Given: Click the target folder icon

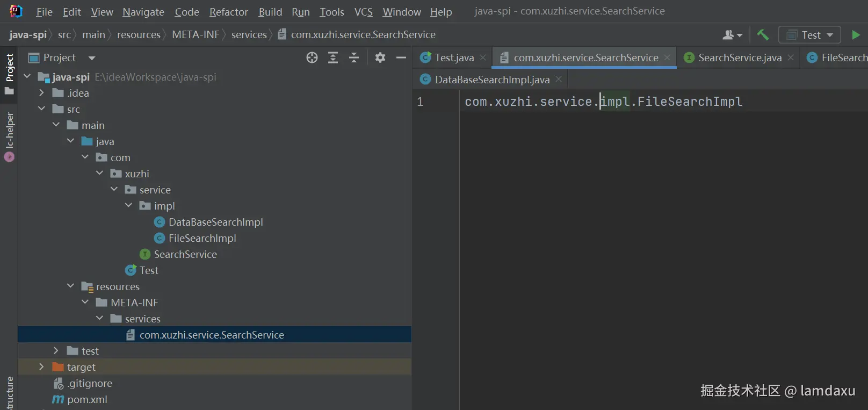Looking at the screenshot, I should click(58, 367).
